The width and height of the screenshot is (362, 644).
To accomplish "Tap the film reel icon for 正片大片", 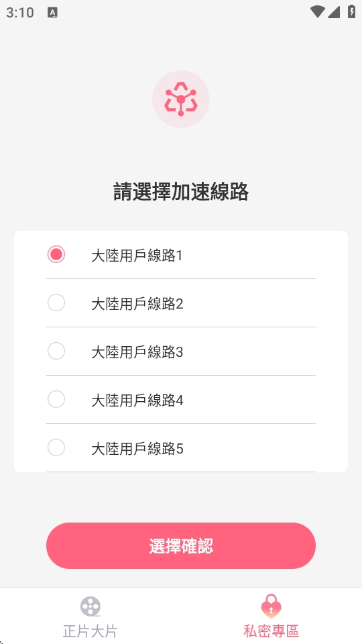I will pos(90,606).
